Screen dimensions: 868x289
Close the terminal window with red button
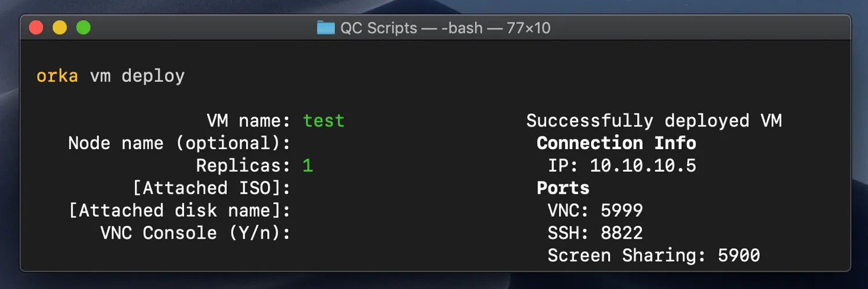point(36,27)
